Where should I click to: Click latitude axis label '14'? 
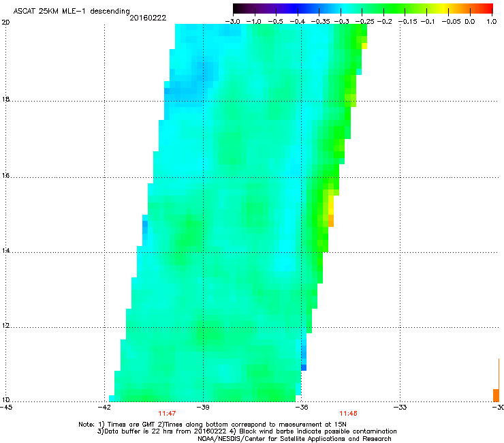point(5,251)
